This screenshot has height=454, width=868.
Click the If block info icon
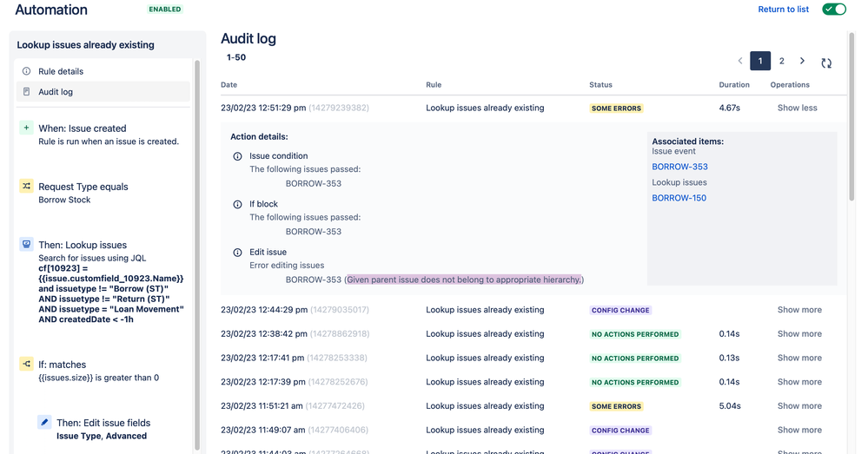tap(237, 205)
